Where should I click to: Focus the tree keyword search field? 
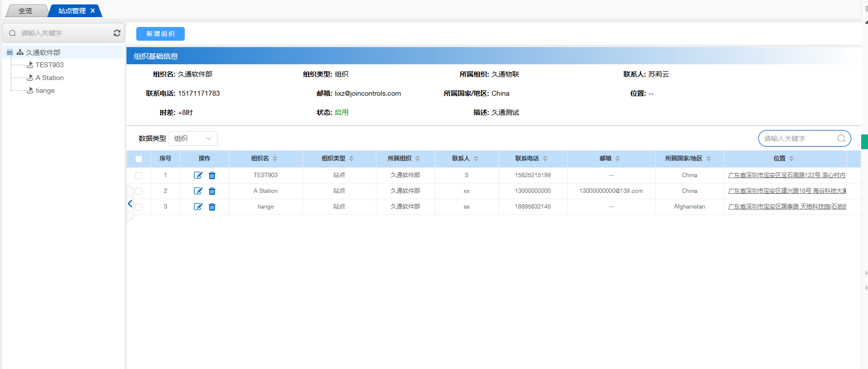64,33
